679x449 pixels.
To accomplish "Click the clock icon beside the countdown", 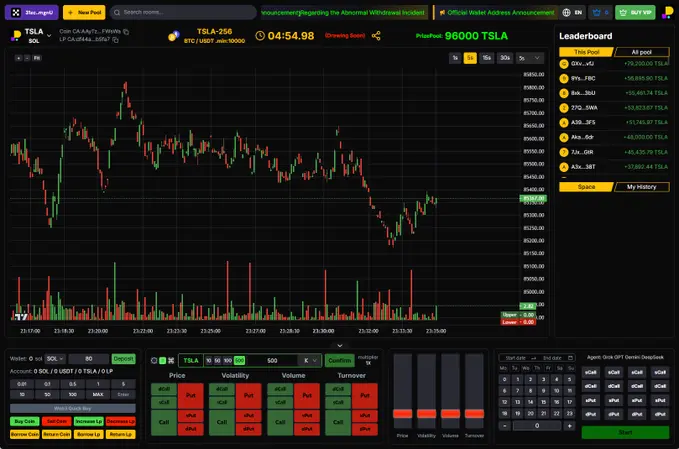I will click(260, 36).
